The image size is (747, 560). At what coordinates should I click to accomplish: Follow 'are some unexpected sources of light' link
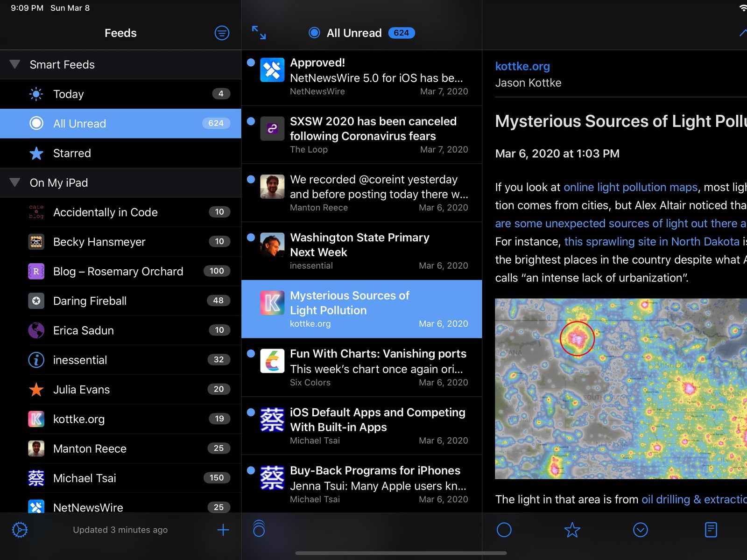pyautogui.click(x=620, y=224)
